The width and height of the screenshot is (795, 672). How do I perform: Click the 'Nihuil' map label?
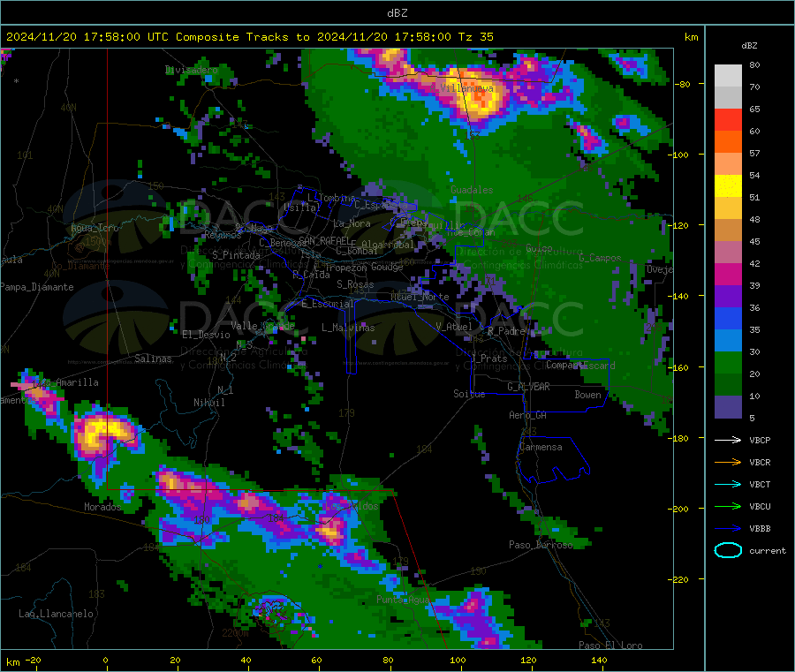click(209, 403)
